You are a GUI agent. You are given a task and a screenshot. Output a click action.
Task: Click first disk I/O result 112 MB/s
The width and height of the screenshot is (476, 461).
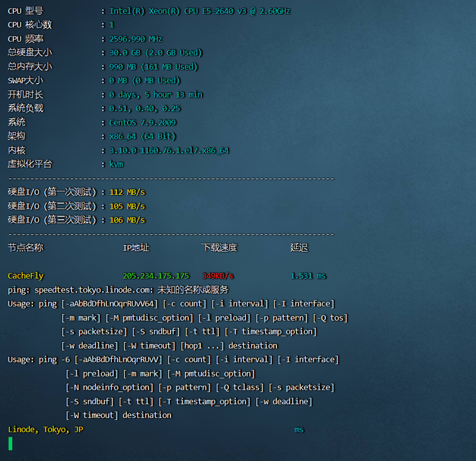tap(127, 192)
